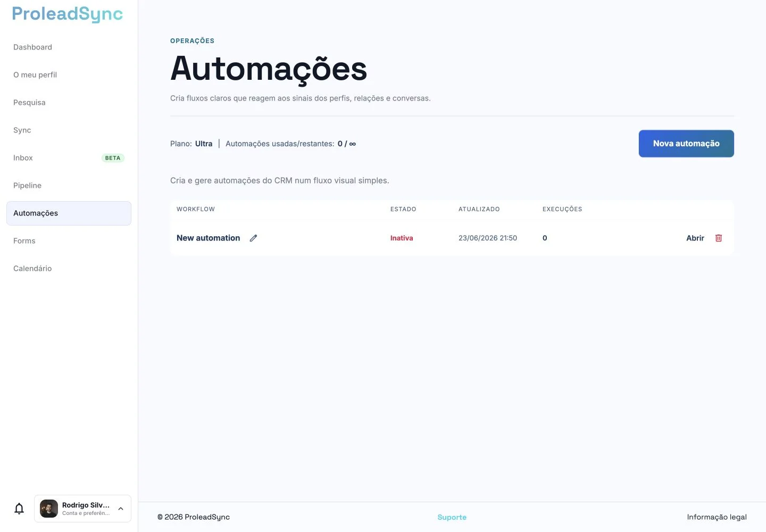Select the Automações sidebar item
This screenshot has height=532, width=766.
(x=69, y=213)
